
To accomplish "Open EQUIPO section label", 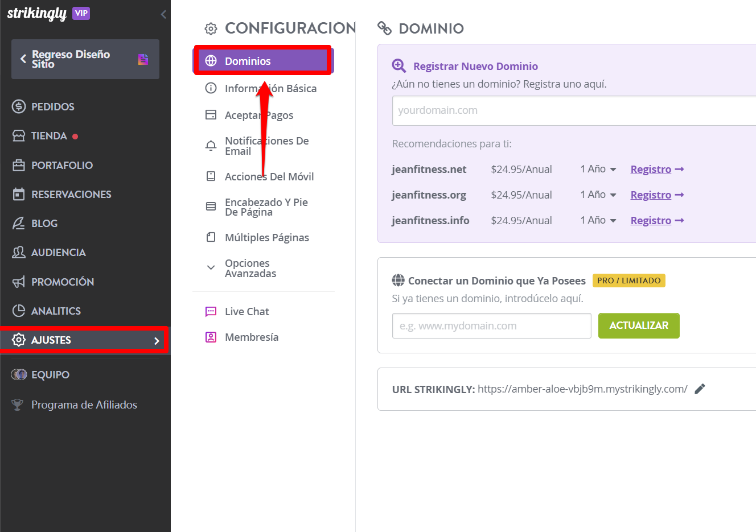I will point(50,374).
